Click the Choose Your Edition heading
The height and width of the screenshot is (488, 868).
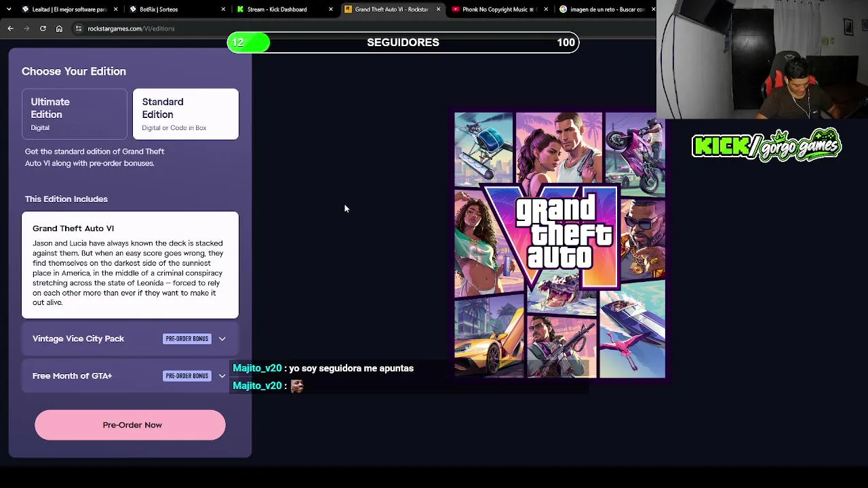click(x=74, y=71)
